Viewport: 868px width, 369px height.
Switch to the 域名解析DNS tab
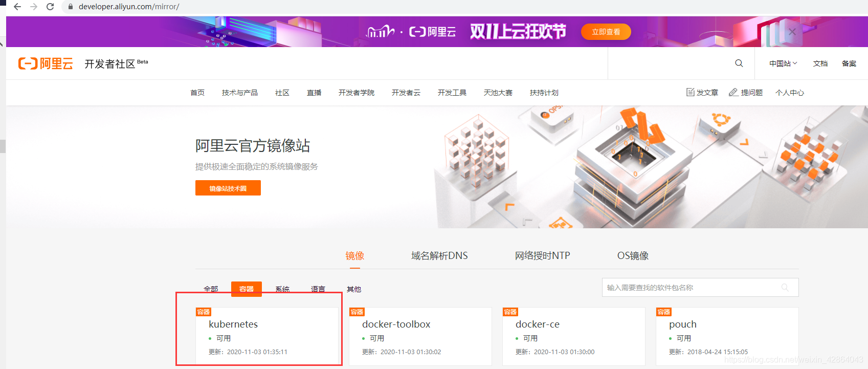[439, 255]
